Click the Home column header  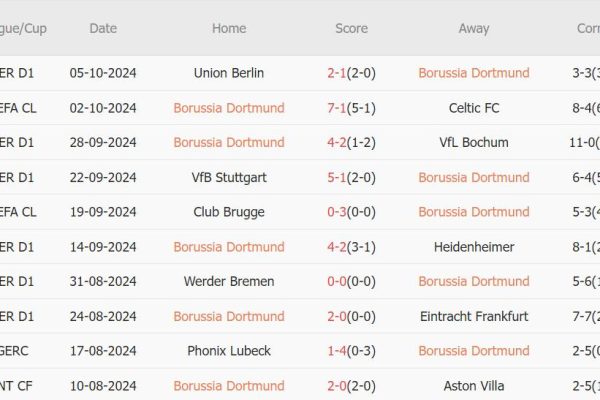point(229,28)
